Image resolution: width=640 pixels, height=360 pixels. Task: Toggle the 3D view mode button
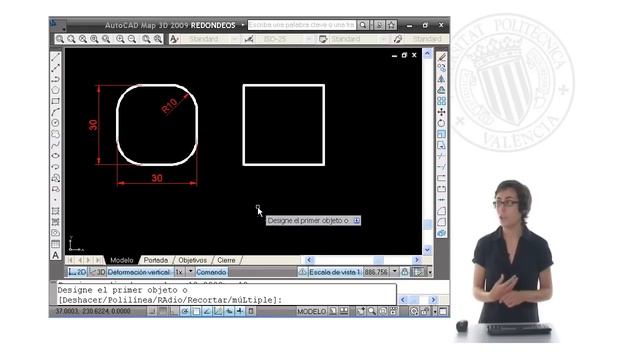click(x=97, y=272)
